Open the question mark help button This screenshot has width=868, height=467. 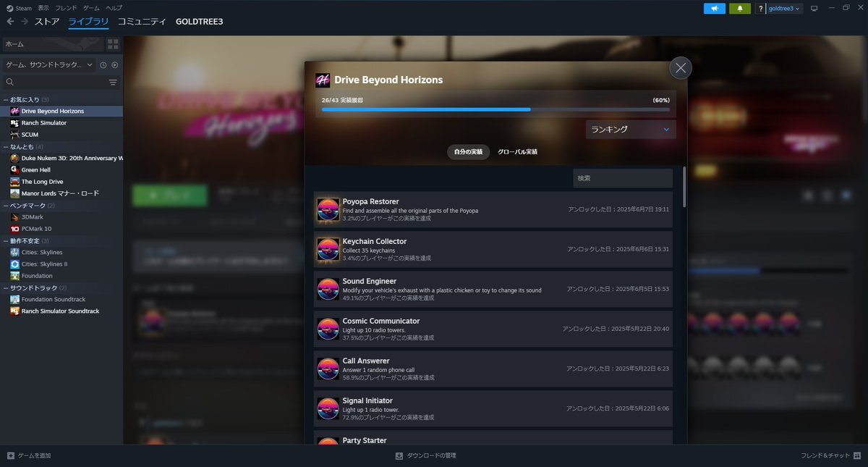[760, 8]
